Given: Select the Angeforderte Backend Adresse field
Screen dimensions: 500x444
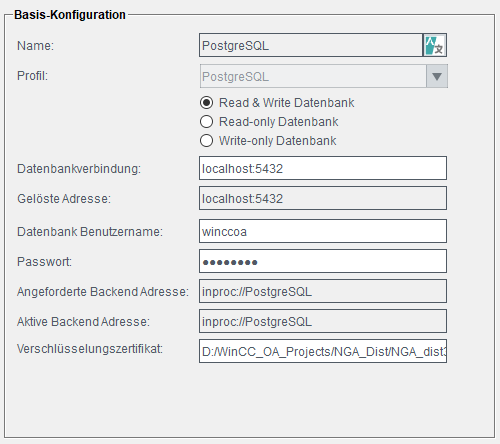Looking at the screenshot, I should [x=323, y=291].
